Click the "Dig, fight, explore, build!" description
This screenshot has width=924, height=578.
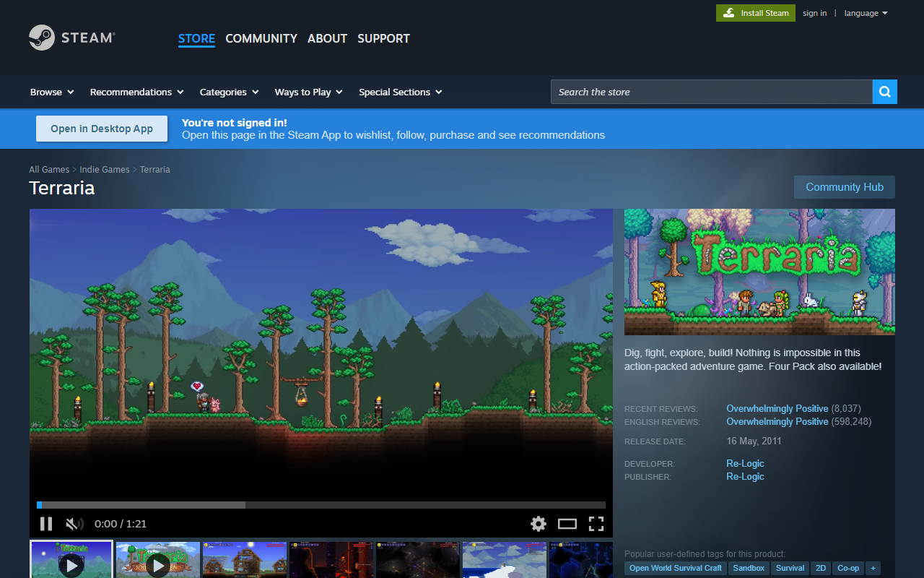(x=753, y=360)
